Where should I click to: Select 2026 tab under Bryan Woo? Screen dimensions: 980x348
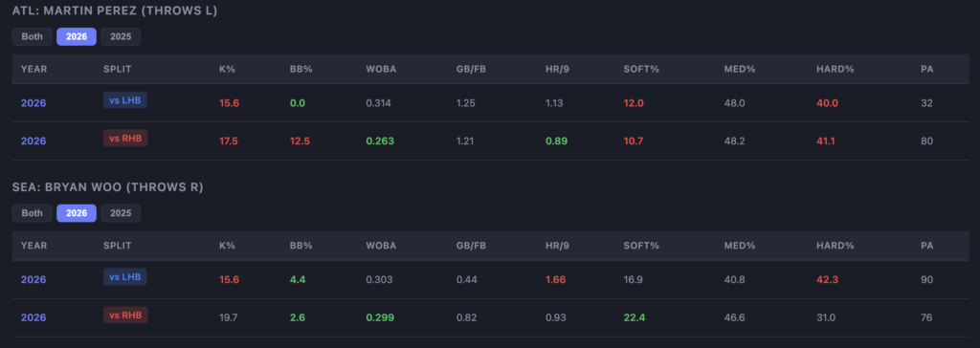(77, 213)
